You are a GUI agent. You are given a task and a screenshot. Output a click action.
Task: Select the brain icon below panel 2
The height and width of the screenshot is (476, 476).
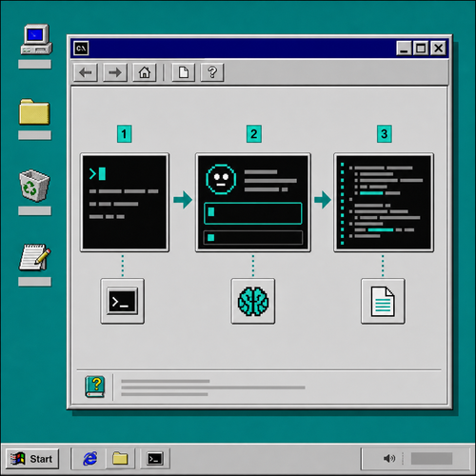pos(253,301)
